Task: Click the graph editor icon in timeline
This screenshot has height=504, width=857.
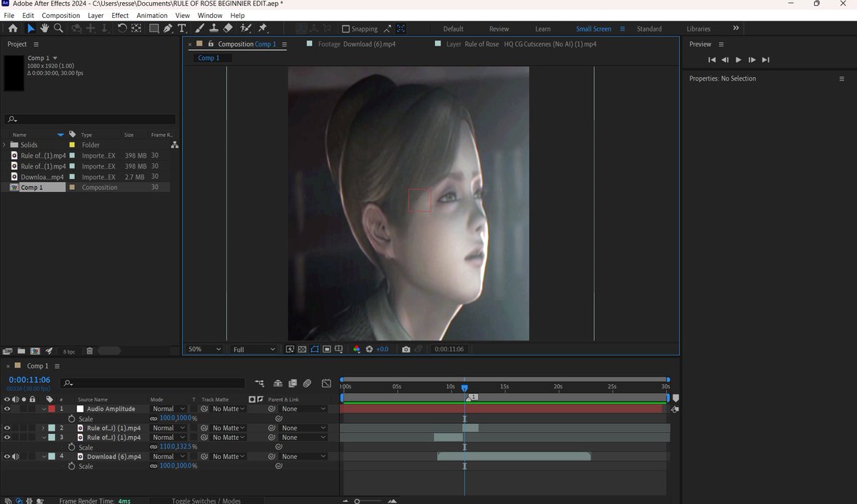Action: pyautogui.click(x=326, y=383)
